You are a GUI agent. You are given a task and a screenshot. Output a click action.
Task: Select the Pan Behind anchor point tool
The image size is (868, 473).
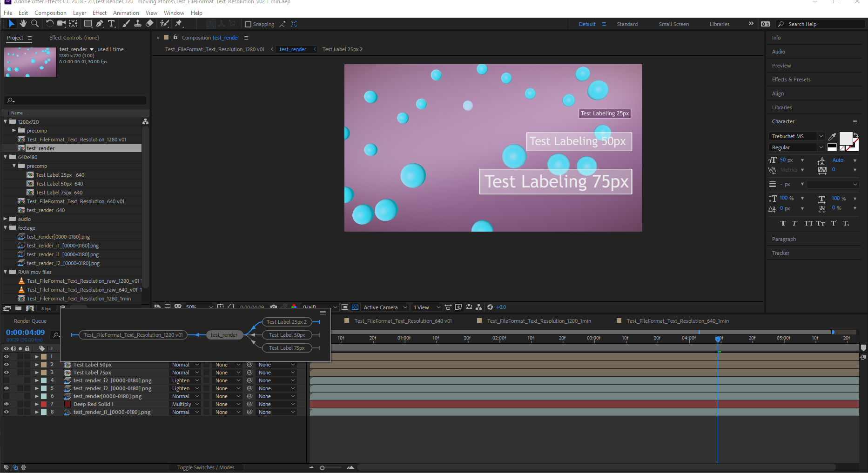[x=74, y=24]
